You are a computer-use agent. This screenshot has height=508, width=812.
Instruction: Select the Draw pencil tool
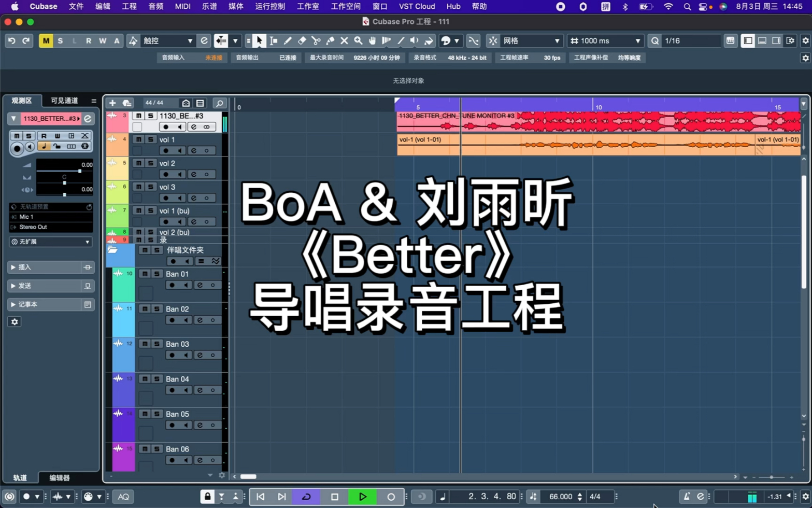coord(288,41)
